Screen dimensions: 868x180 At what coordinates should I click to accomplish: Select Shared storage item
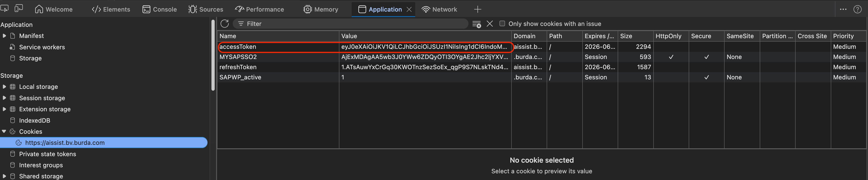41,176
